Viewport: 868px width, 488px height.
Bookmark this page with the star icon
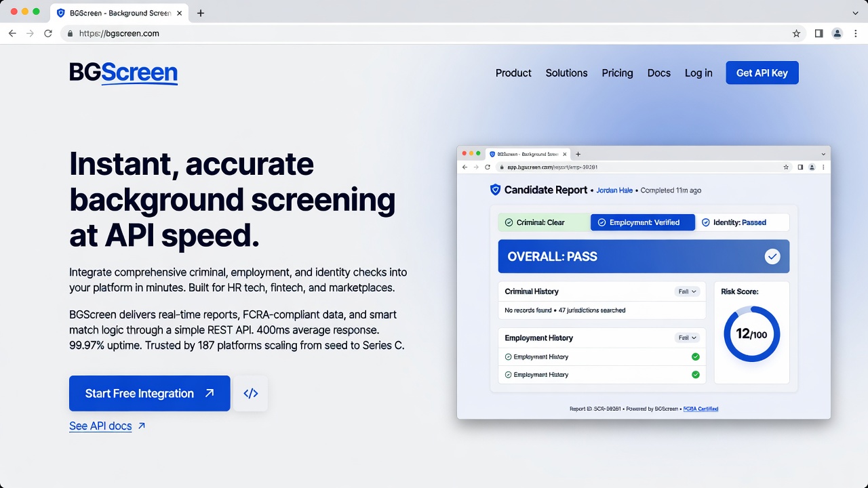pos(797,33)
